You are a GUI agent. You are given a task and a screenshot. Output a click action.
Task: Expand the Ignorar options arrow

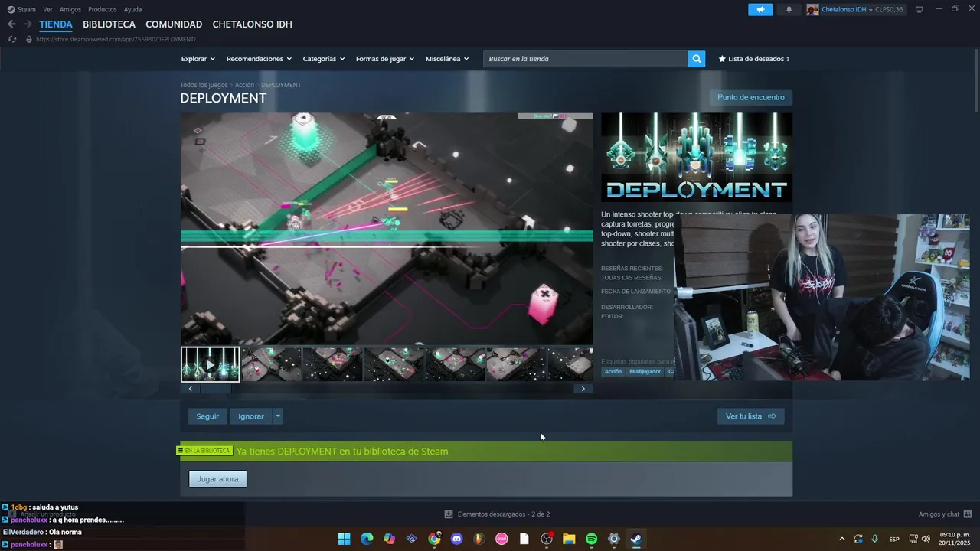pyautogui.click(x=278, y=416)
